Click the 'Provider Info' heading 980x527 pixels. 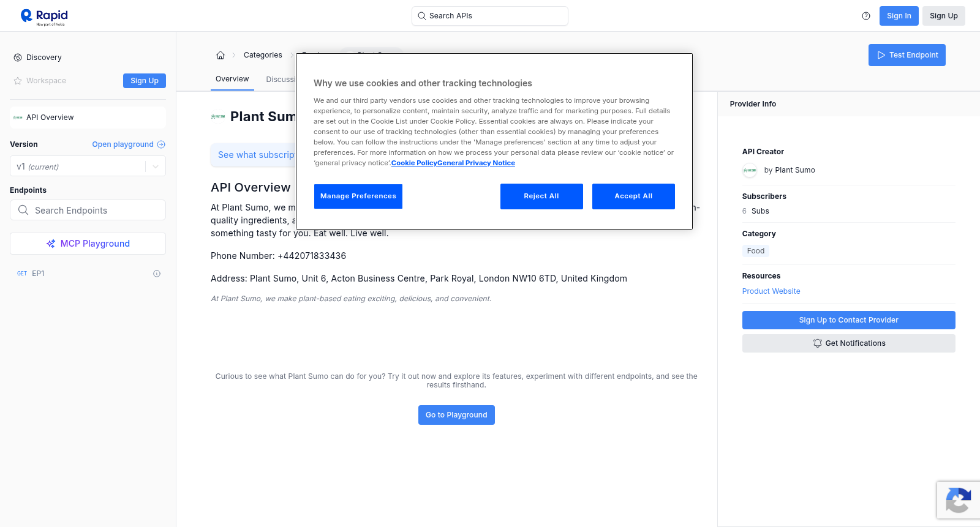pos(753,104)
